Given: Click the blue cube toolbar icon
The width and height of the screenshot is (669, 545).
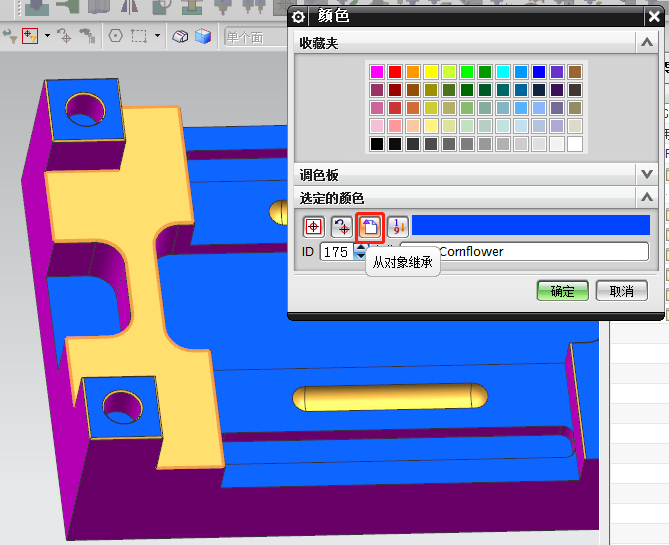Looking at the screenshot, I should tap(203, 37).
